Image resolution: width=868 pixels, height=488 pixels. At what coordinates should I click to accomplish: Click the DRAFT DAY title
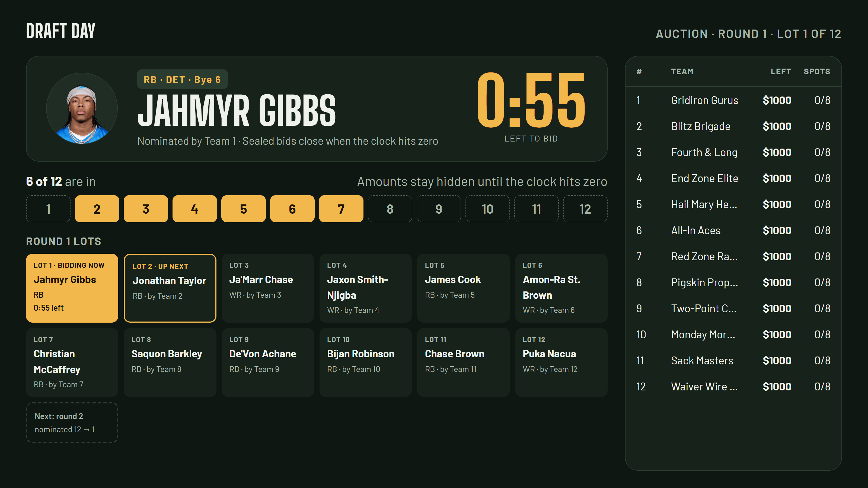pyautogui.click(x=61, y=31)
